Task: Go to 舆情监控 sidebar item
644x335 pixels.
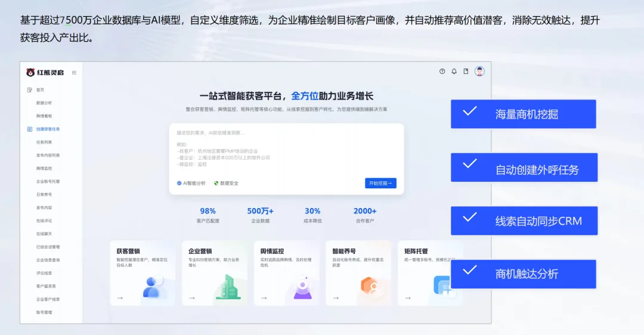Action: tap(44, 168)
